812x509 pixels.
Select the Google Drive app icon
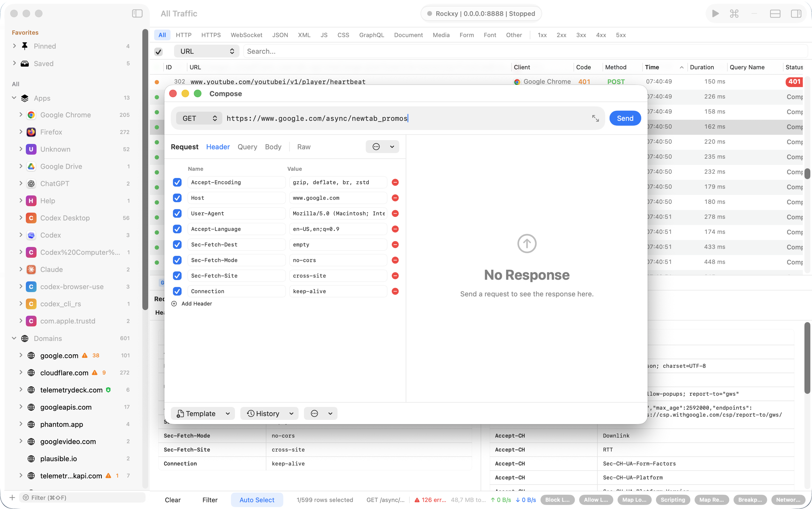click(31, 166)
